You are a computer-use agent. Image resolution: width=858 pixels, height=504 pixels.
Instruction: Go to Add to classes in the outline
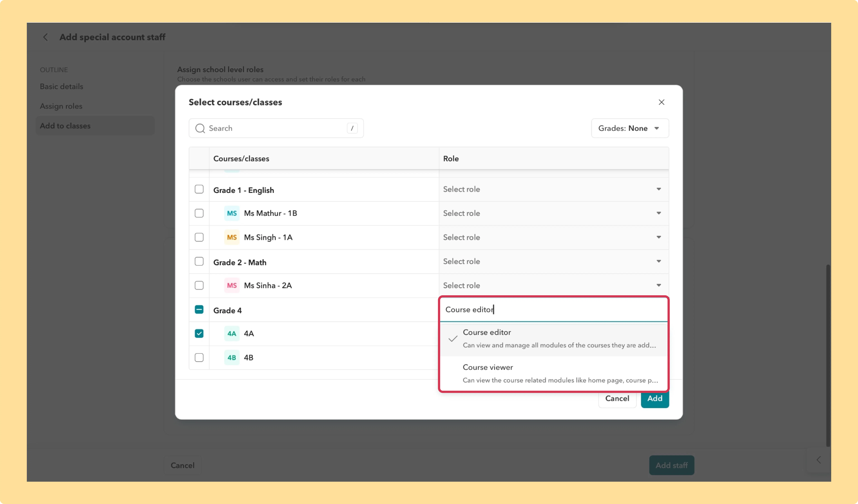(x=95, y=126)
